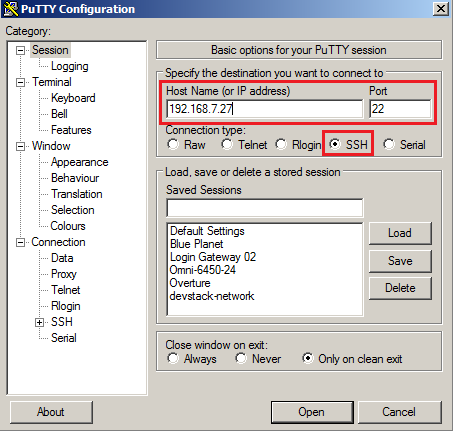Open the Logging category
This screenshot has width=453, height=431.
69,66
